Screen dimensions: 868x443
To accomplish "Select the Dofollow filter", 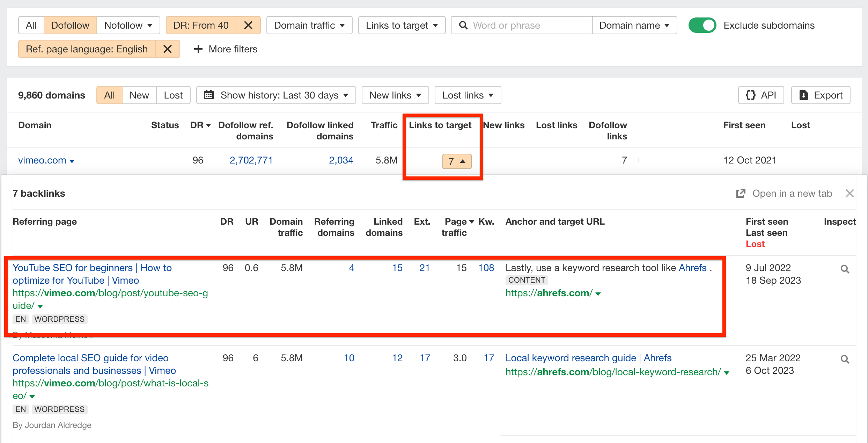I will 70,25.
